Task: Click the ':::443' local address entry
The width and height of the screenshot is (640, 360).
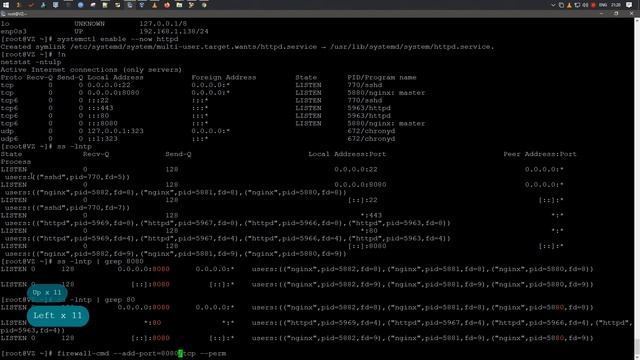Action: (x=100, y=108)
